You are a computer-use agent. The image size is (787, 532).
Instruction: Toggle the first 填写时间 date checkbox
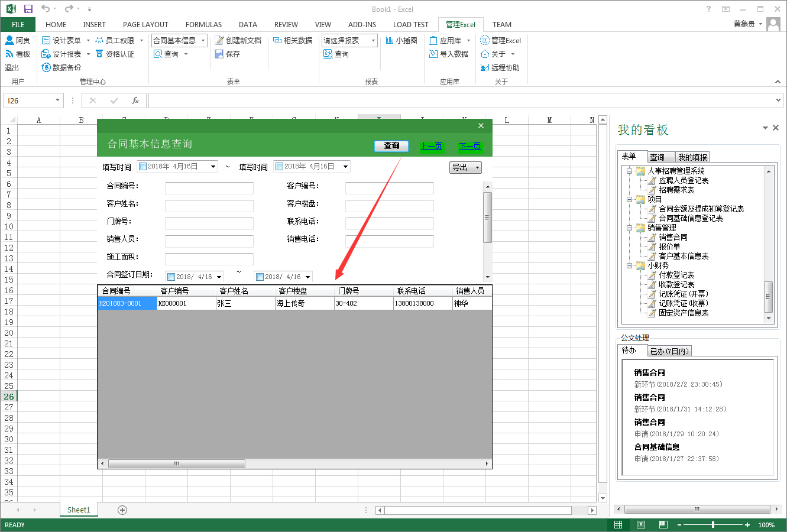point(142,167)
